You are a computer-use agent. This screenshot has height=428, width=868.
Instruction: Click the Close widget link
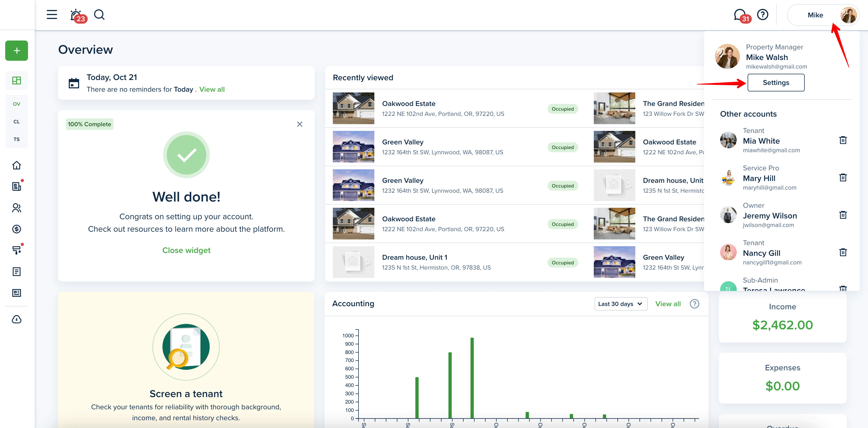(x=186, y=250)
